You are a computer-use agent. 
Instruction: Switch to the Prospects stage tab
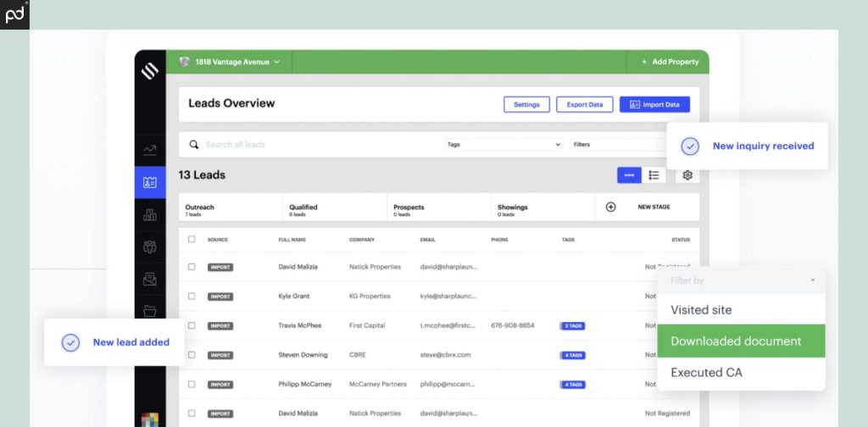tap(438, 208)
